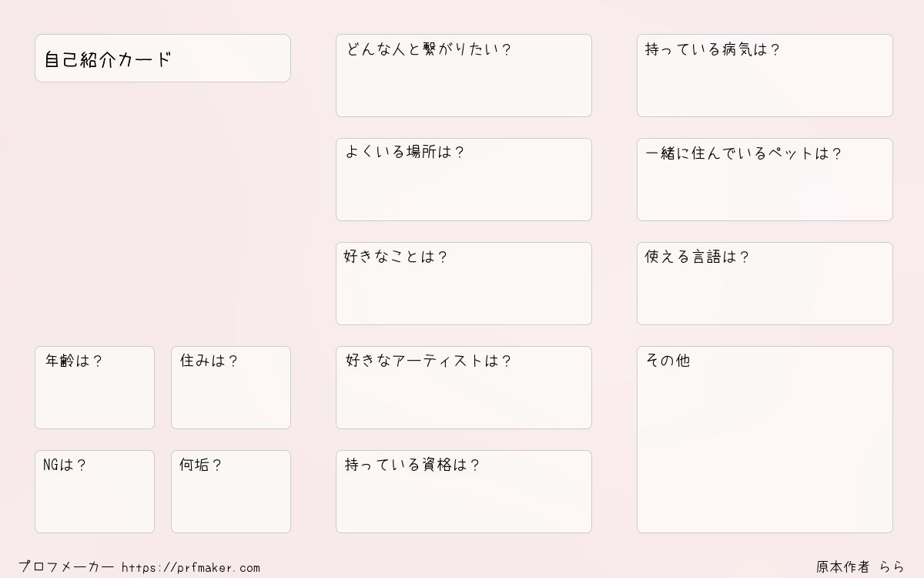Select the よくいる場所は? field

[x=464, y=180]
